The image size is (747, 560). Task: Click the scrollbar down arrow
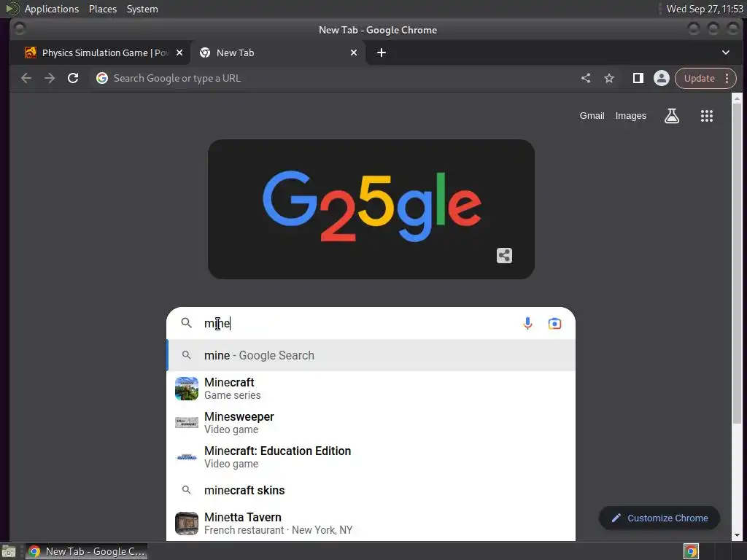[x=737, y=535]
